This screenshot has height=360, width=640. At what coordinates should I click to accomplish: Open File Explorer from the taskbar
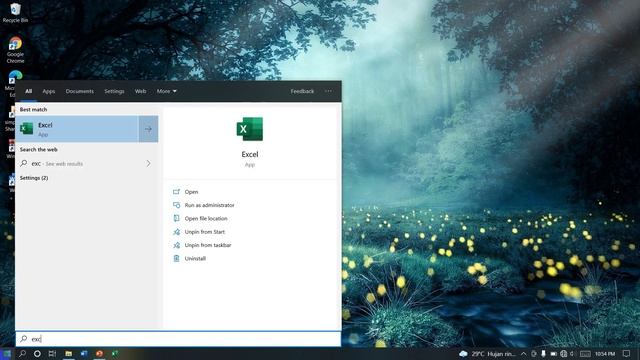coord(69,353)
